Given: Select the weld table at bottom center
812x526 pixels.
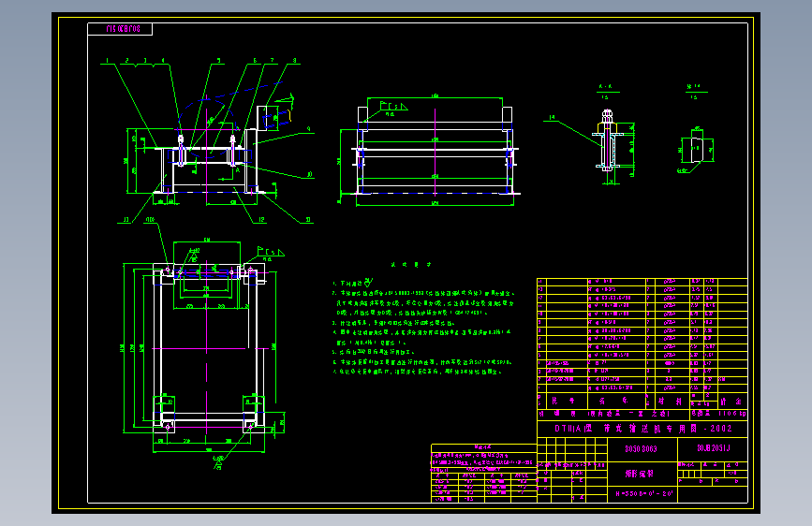Looking at the screenshot, I should click(483, 474).
